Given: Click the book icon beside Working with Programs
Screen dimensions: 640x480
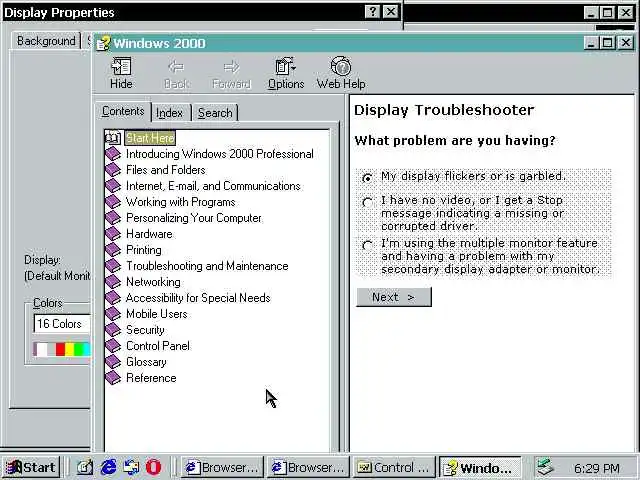Looking at the screenshot, I should (113, 202).
